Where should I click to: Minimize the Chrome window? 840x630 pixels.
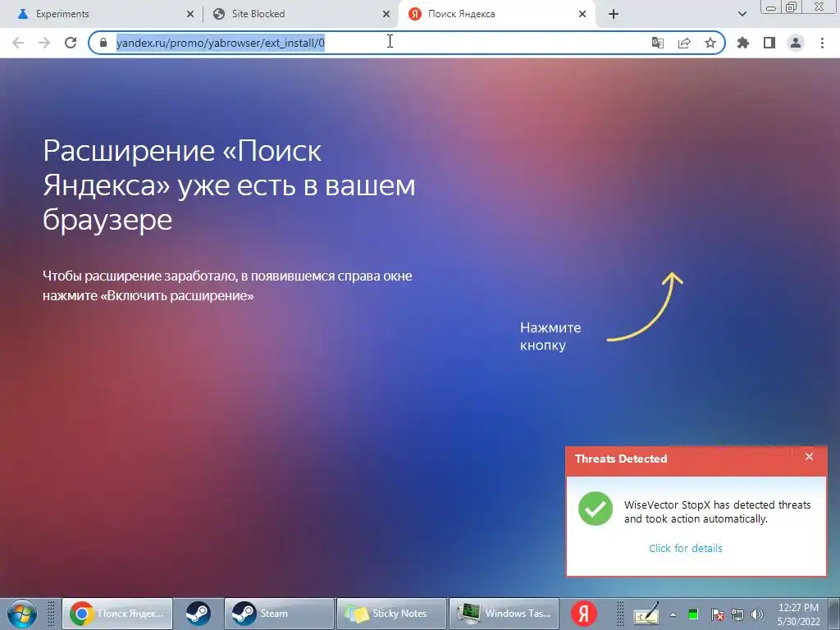click(771, 7)
